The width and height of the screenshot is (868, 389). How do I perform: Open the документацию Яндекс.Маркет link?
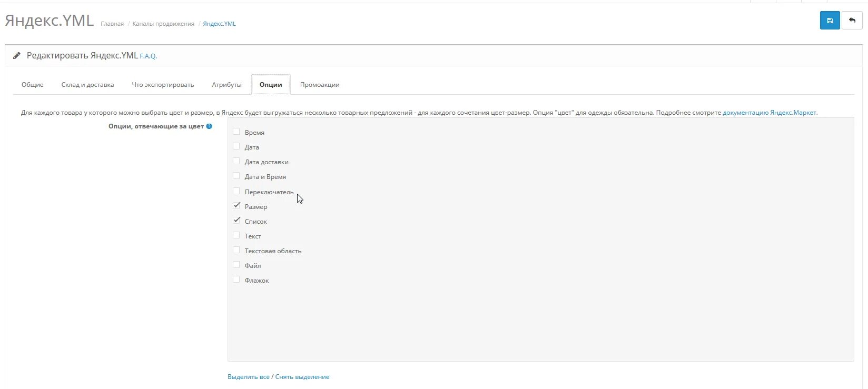click(x=769, y=113)
